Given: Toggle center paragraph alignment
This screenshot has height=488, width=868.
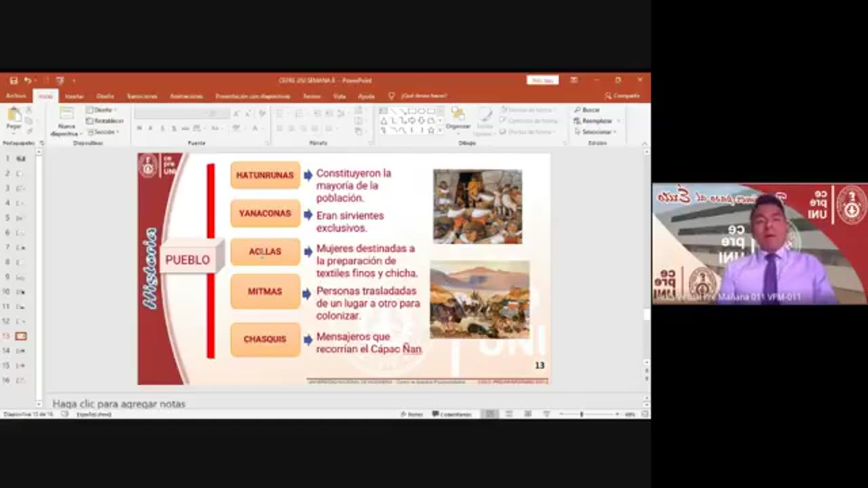Looking at the screenshot, I should [x=292, y=128].
